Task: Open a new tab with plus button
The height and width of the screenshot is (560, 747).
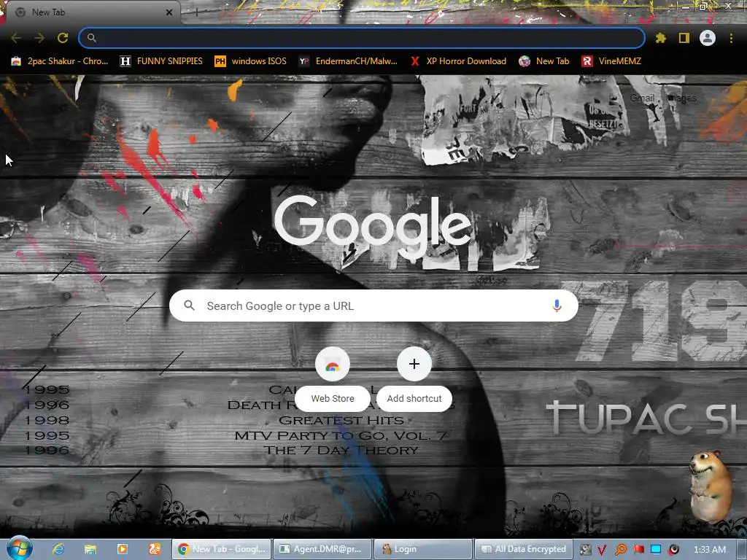Action: [x=196, y=12]
